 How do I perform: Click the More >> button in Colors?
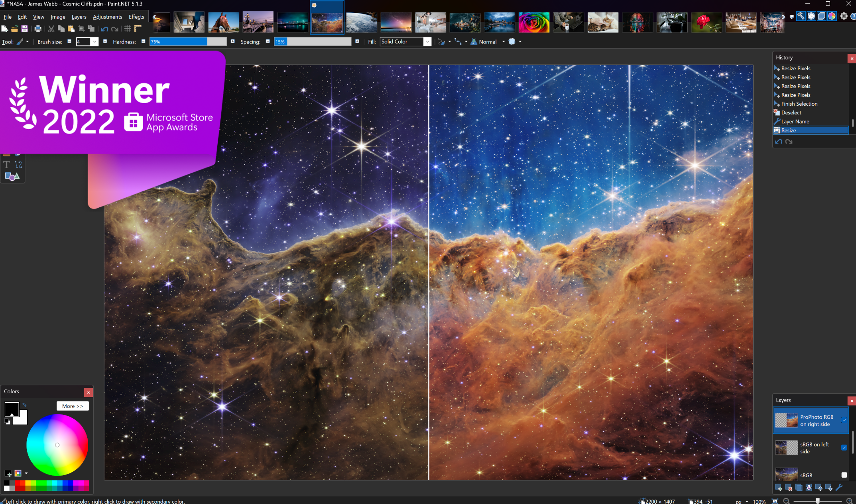coord(73,406)
